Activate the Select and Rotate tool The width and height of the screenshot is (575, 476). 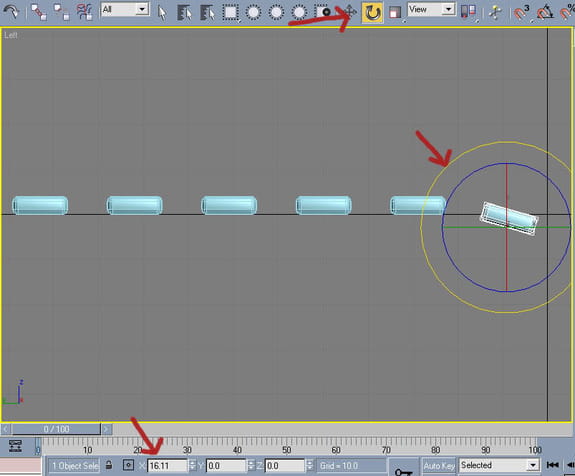click(372, 12)
